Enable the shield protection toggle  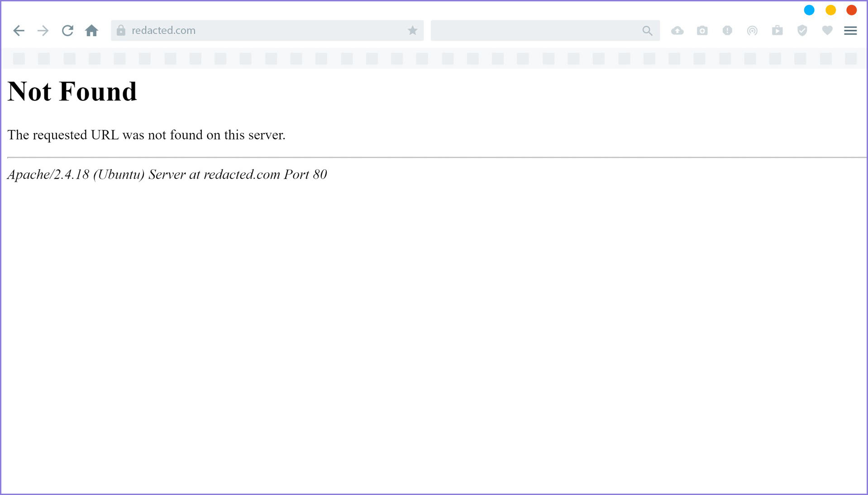click(x=802, y=30)
